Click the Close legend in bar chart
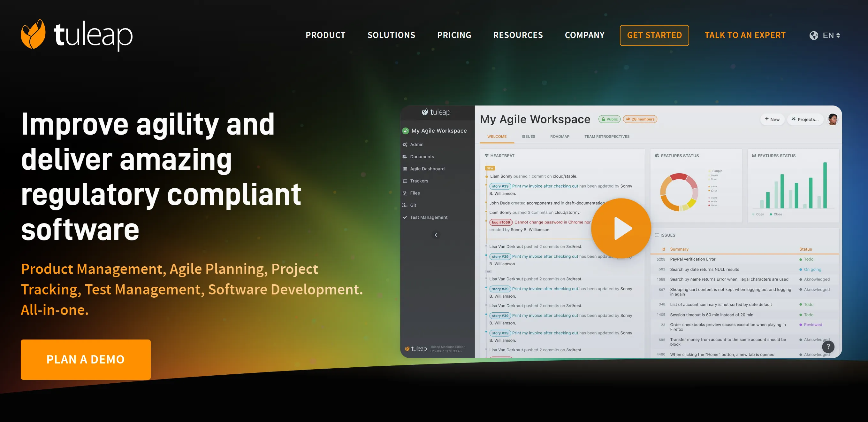 point(776,214)
